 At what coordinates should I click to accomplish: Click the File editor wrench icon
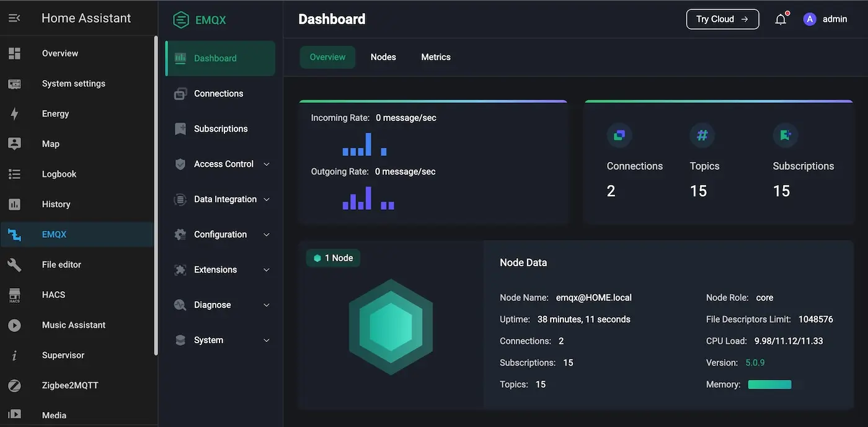click(x=14, y=264)
